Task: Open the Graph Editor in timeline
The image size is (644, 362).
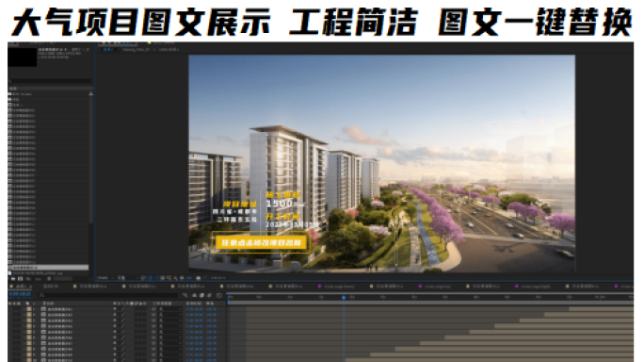Action: 219,295
